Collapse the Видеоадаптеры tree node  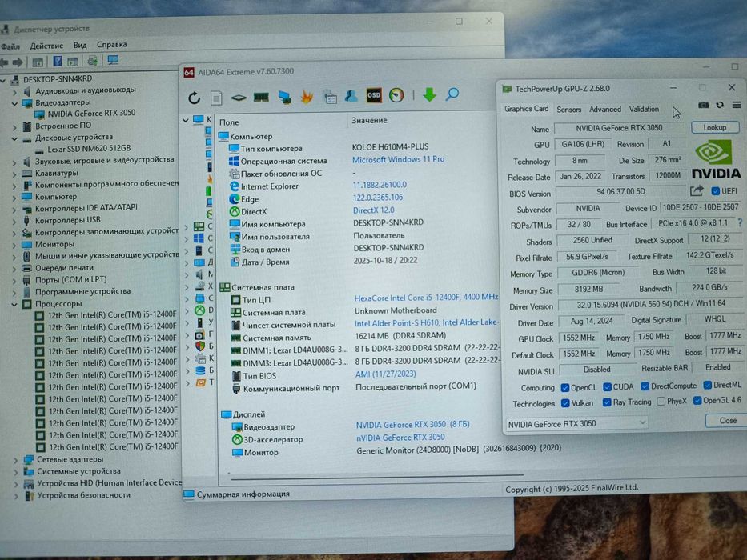14,103
